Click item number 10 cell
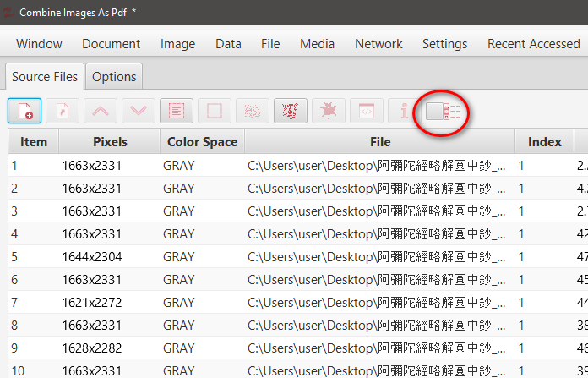This screenshot has height=378, width=588. (18, 371)
